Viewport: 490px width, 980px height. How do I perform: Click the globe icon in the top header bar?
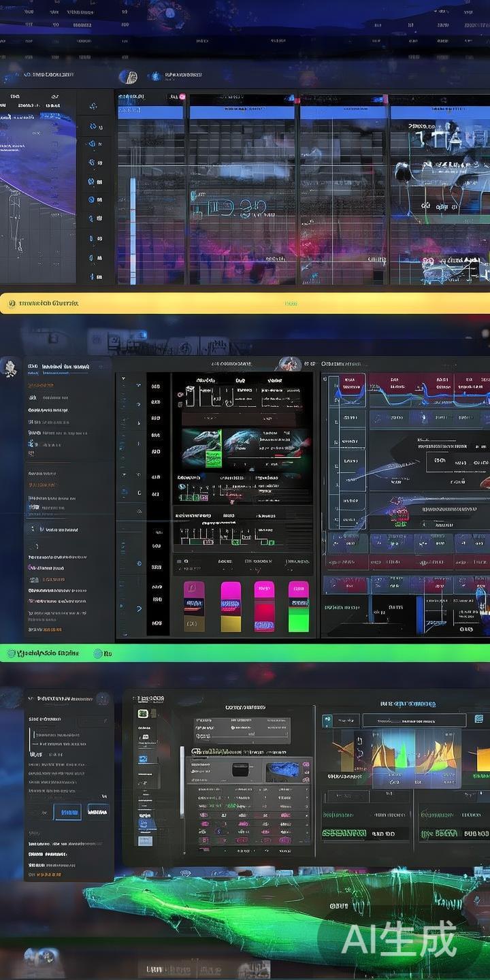pos(127,77)
